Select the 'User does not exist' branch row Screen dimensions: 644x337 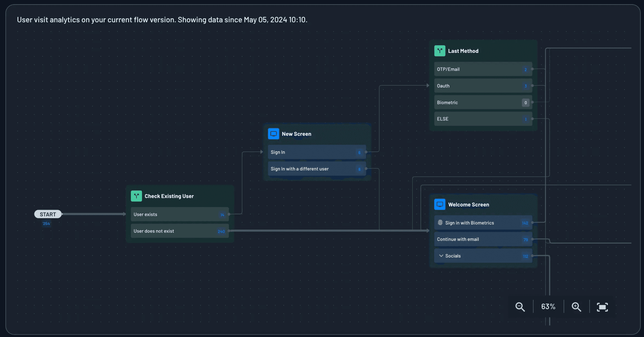click(x=179, y=231)
